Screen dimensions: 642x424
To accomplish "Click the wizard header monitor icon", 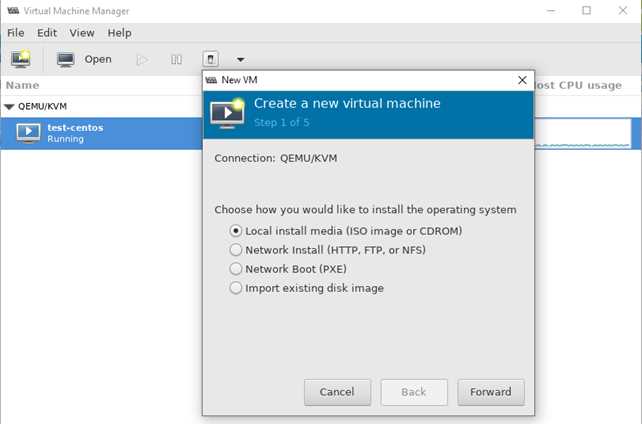I will [227, 113].
